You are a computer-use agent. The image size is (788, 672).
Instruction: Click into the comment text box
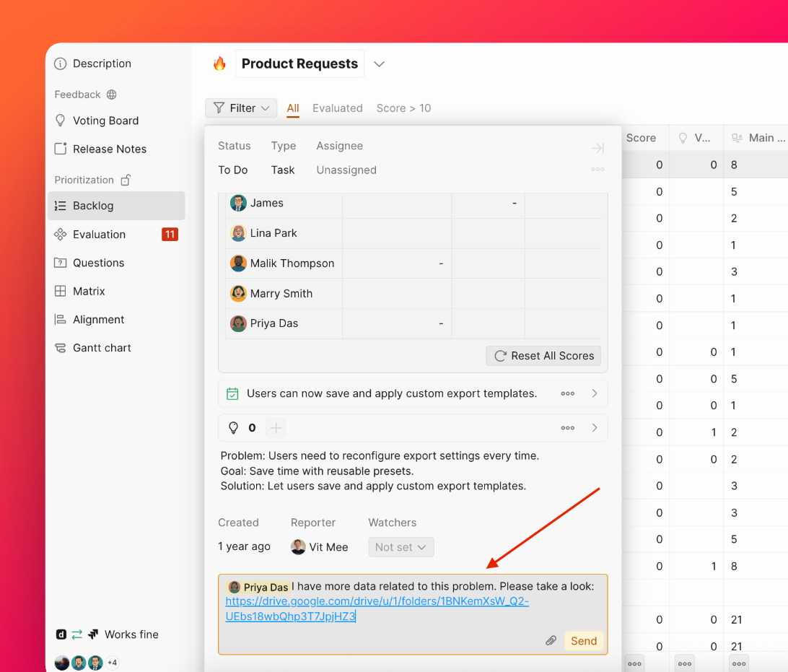[413, 614]
